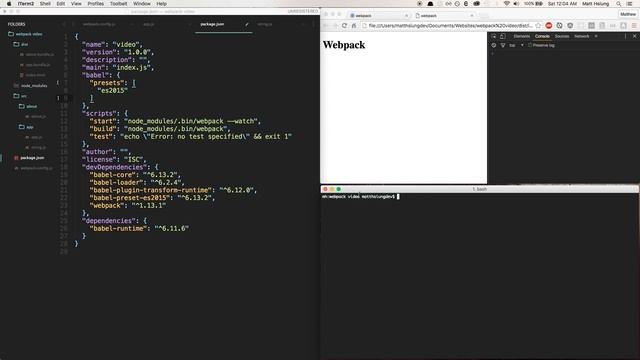The width and height of the screenshot is (640, 360).
Task: Toggle DevTools device mode icon
Action: 502,36
